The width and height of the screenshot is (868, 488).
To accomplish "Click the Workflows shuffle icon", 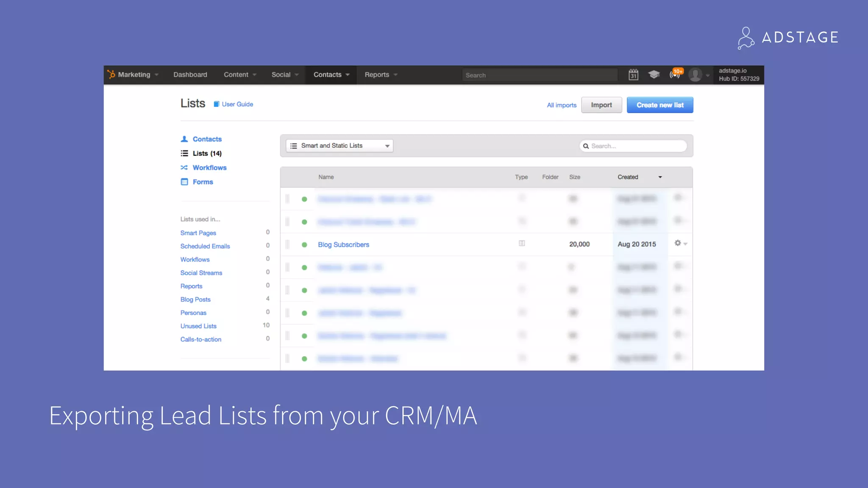I will click(x=184, y=168).
